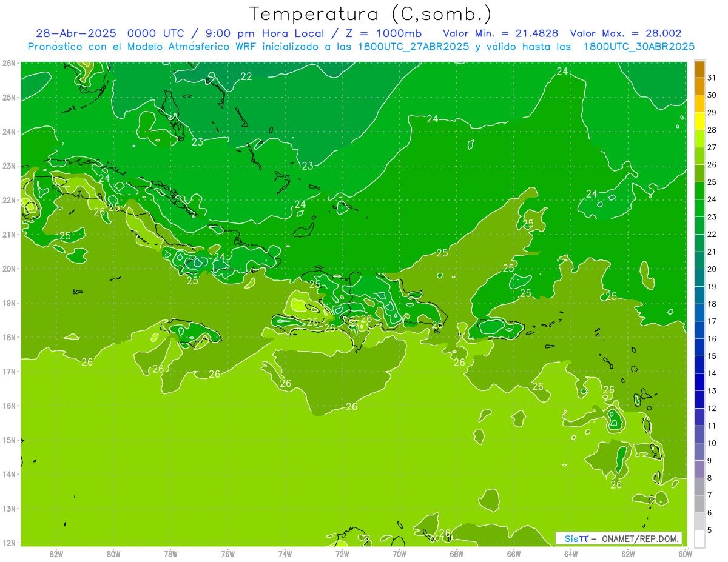Click the dark blue colorbar segment between 13 and 14
Viewport: 728px width, 562px height.
pos(699,382)
